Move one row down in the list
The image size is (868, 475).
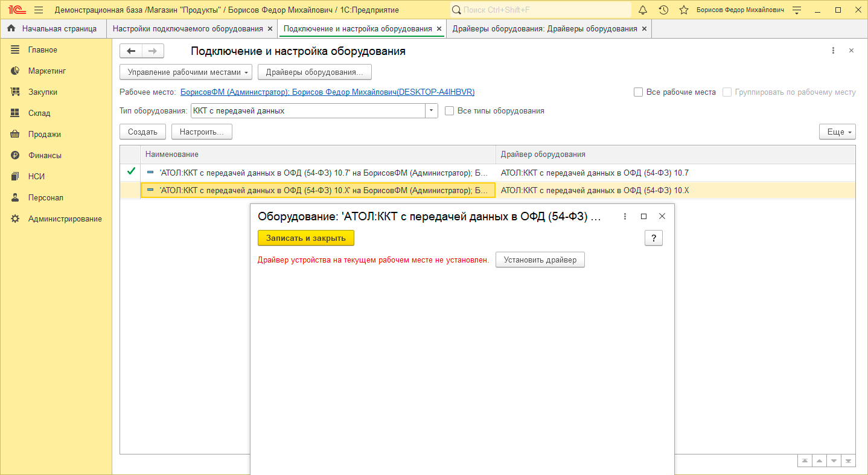coord(834,461)
